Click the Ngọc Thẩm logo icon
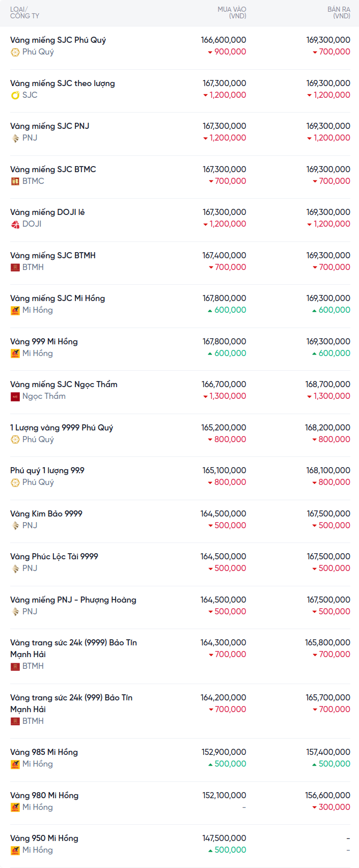This screenshot has height=868, width=359. [x=15, y=396]
